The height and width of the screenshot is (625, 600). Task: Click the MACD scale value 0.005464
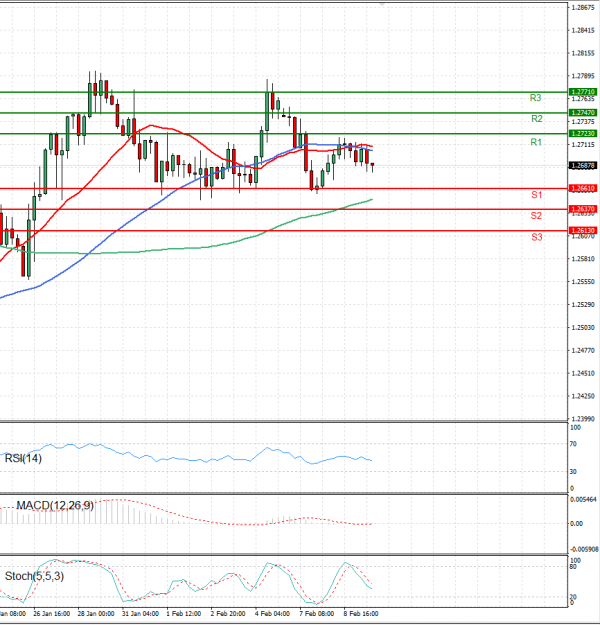coord(583,499)
